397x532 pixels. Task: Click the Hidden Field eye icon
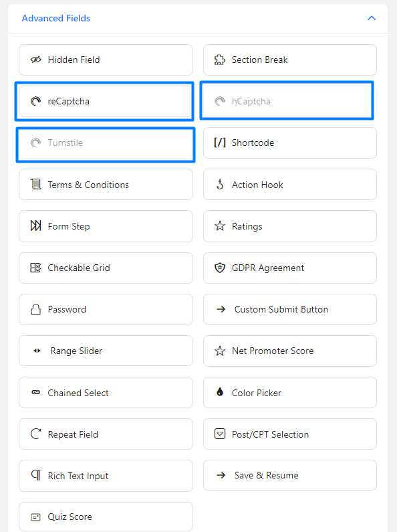coord(35,60)
